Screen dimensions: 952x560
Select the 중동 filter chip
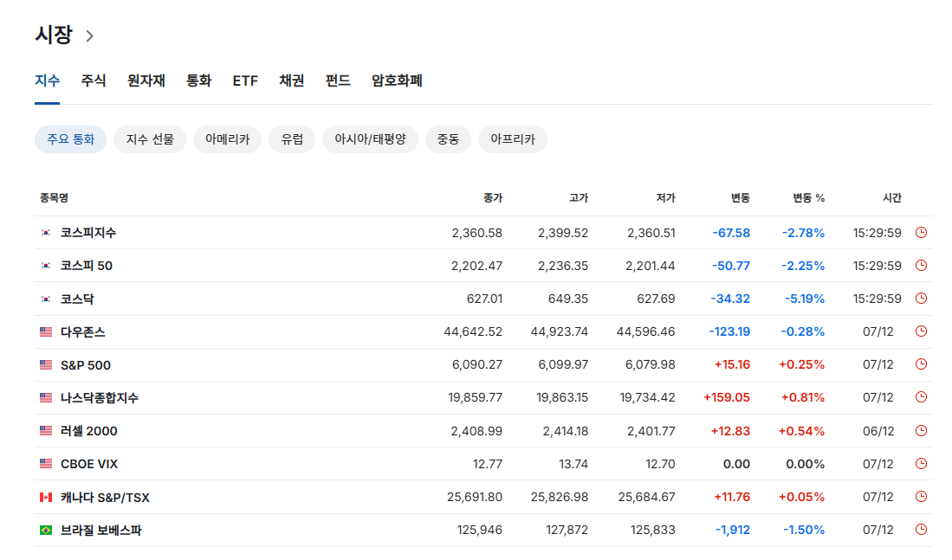point(448,139)
